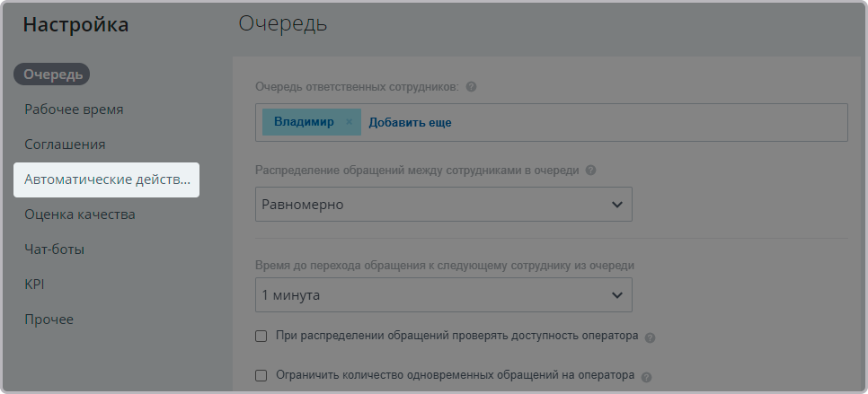Switch to Чат-боты settings
868x394 pixels.
(54, 250)
